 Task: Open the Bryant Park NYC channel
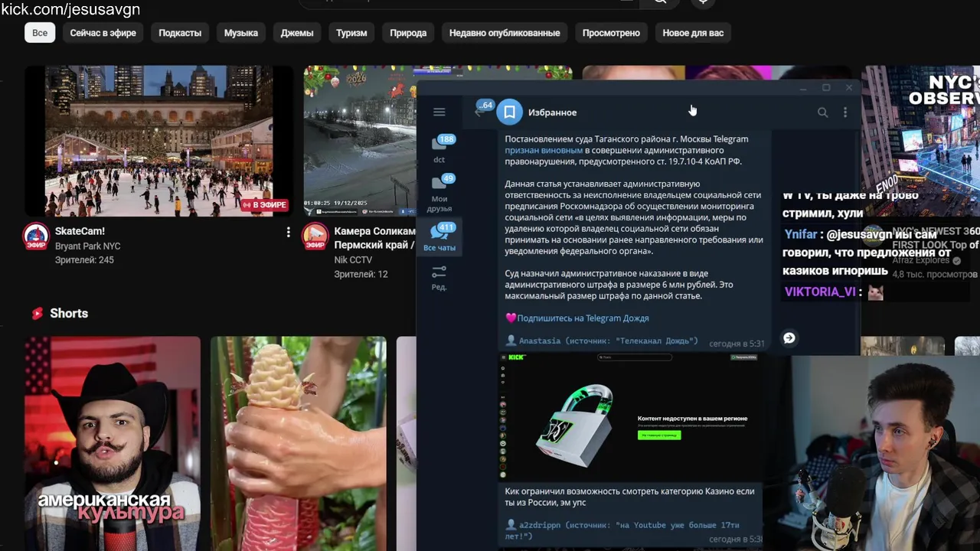tap(87, 246)
